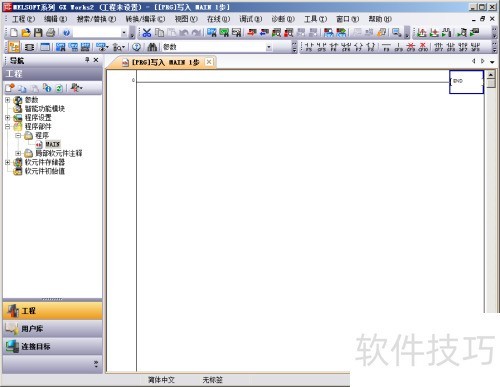Open the 编辑 menu

55,19
